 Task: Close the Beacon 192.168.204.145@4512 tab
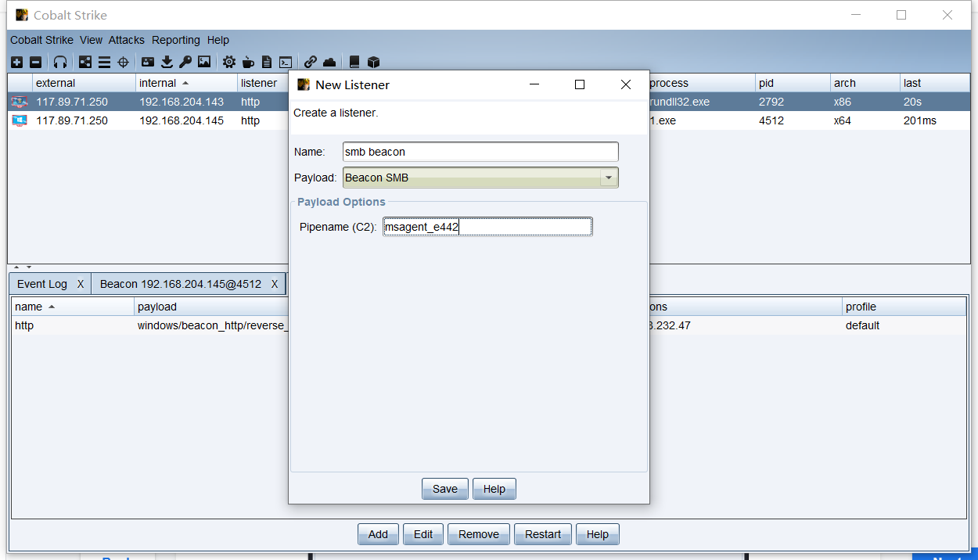point(275,284)
